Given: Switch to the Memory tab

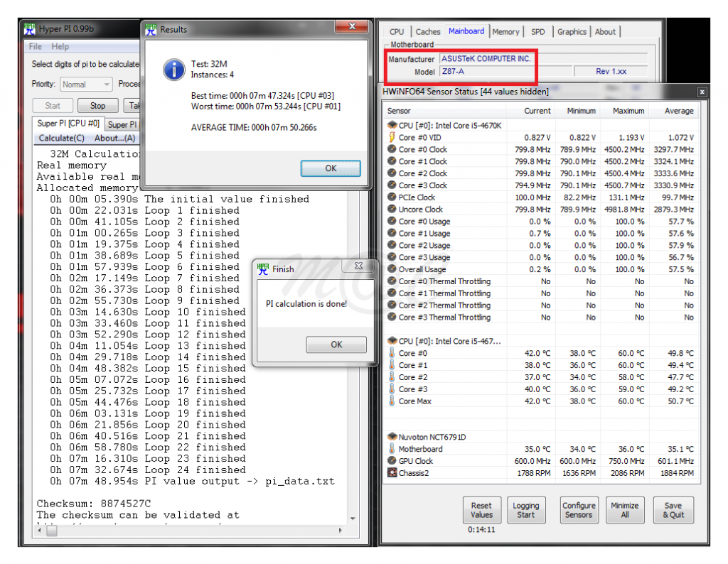Looking at the screenshot, I should 505,31.
